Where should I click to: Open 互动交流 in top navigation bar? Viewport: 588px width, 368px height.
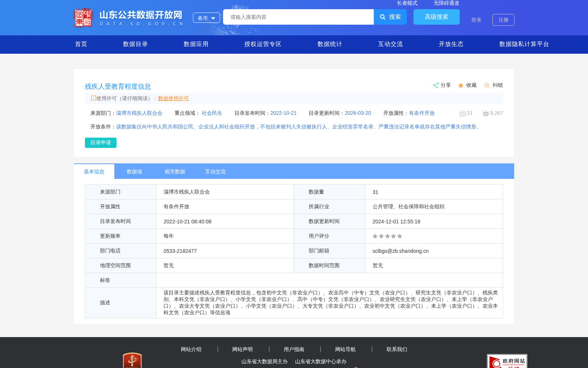(390, 44)
